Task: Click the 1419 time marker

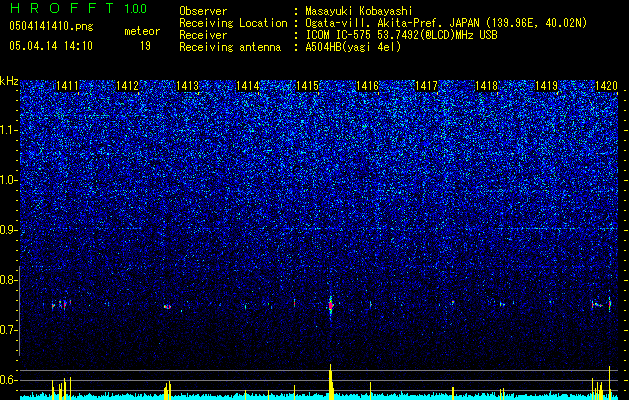Action: [x=546, y=86]
